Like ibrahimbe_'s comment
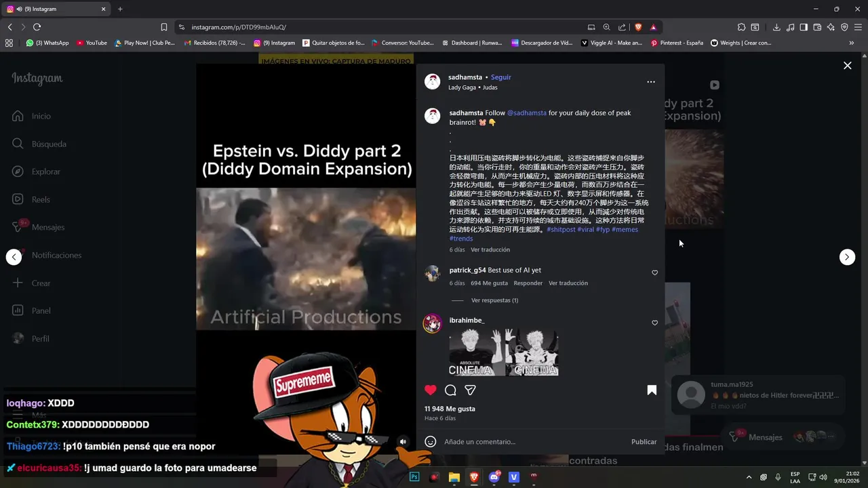Viewport: 868px width, 488px height. 654,323
